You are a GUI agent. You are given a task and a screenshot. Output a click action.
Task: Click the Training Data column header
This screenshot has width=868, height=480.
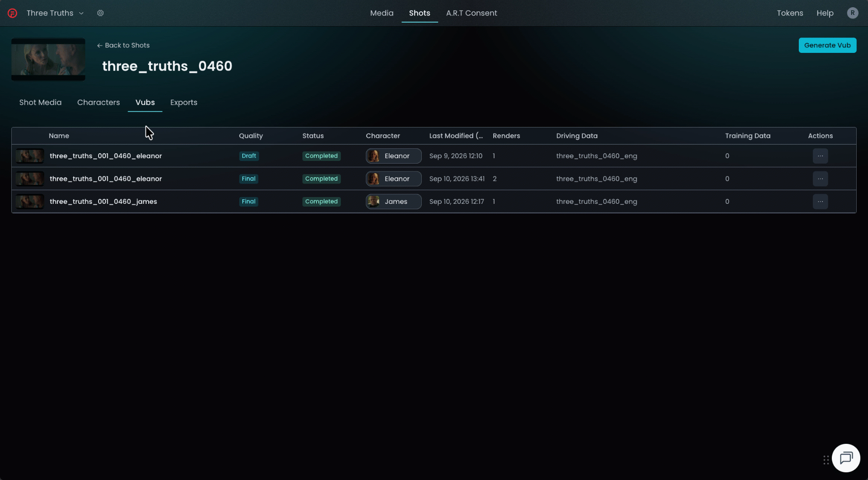pos(747,136)
